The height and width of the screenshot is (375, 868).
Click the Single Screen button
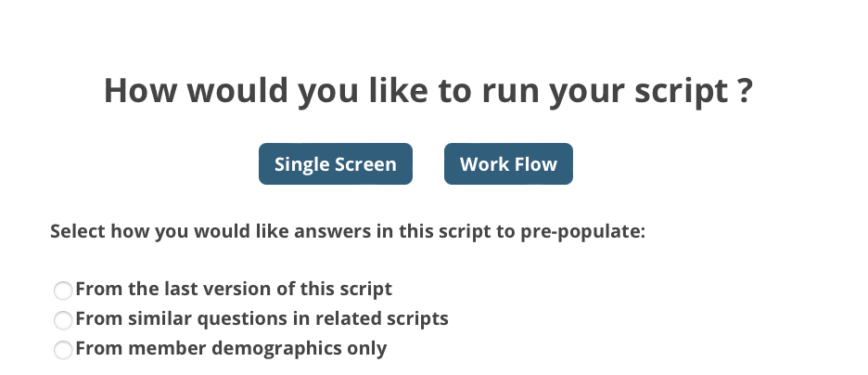click(x=335, y=164)
